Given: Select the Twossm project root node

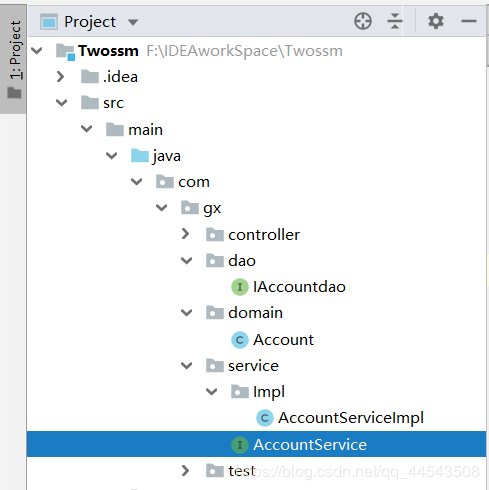Looking at the screenshot, I should 108,51.
